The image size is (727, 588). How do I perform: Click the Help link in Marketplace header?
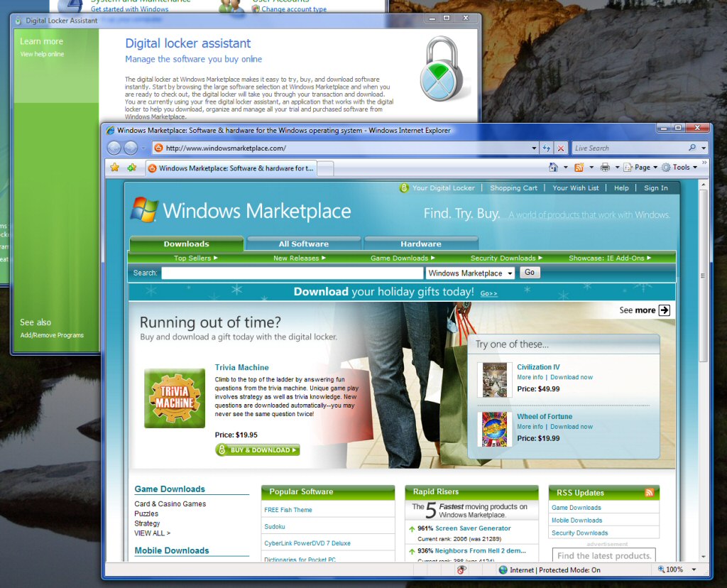[x=621, y=187]
